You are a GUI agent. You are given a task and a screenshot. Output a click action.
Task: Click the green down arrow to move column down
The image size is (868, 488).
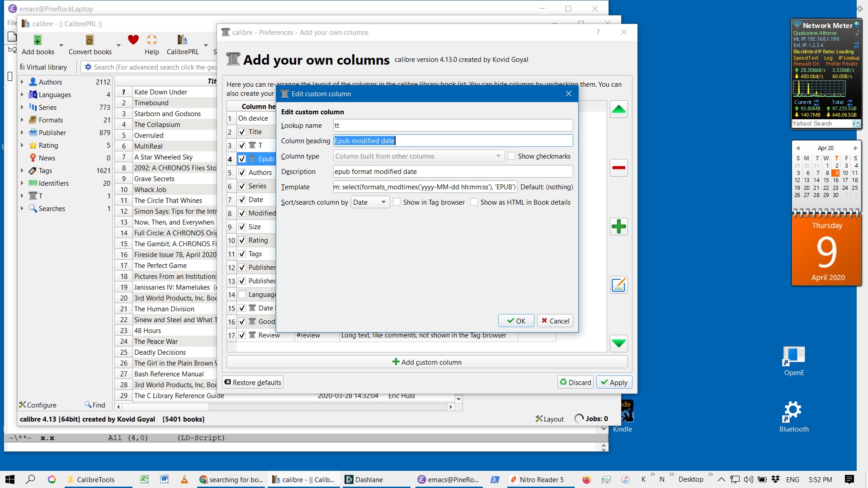(x=618, y=343)
